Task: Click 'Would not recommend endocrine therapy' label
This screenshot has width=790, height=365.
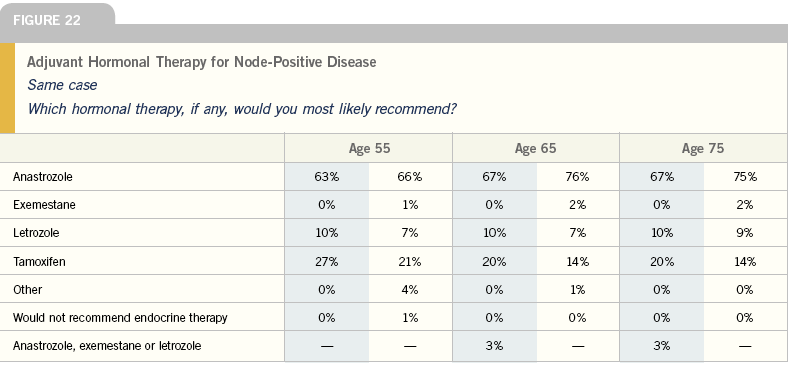Action: 120,318
